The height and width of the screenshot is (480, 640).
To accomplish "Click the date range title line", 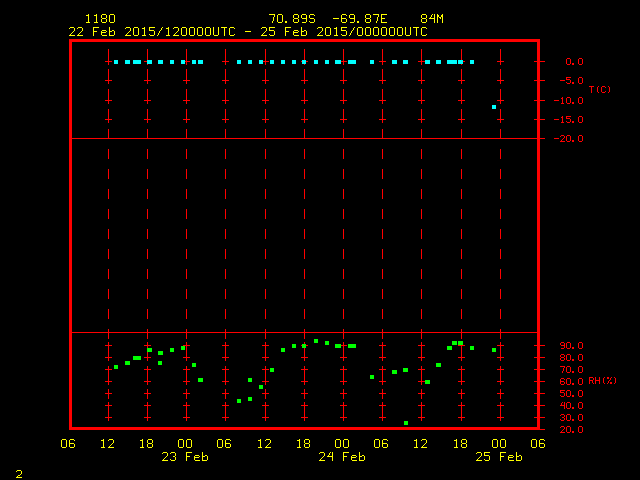I will (x=247, y=32).
